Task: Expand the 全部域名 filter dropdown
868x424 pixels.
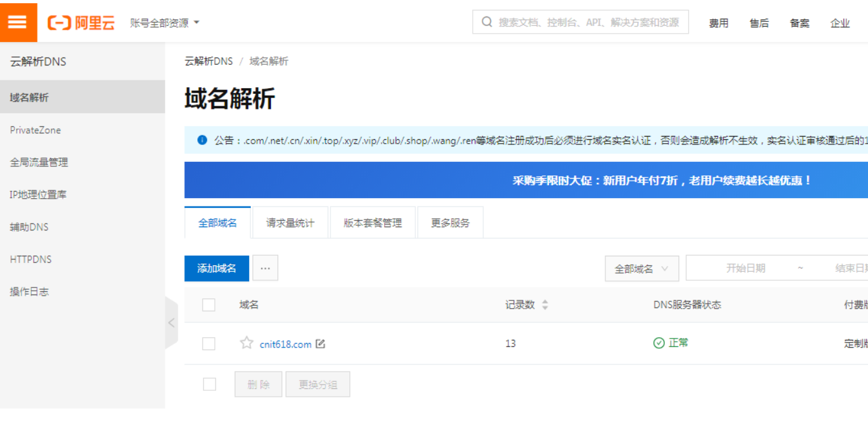Action: click(x=642, y=269)
